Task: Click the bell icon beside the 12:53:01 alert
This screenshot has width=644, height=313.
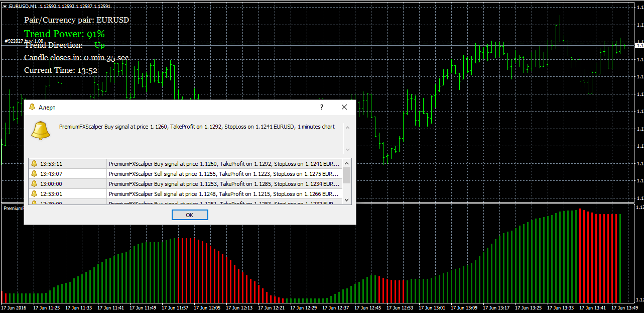Action: (34, 194)
